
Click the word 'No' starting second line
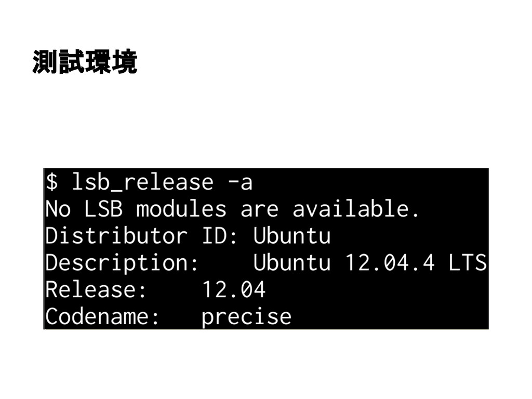(x=58, y=209)
